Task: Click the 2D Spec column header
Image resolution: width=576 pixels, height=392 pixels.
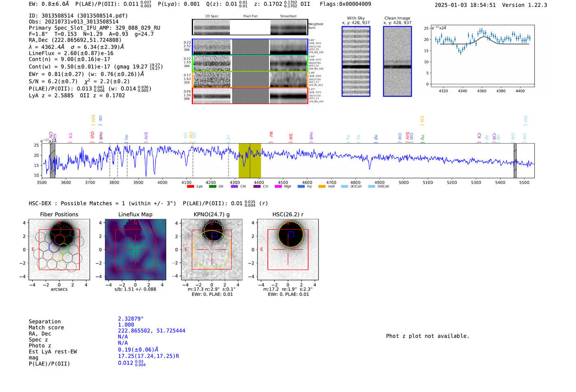Action: [x=212, y=16]
